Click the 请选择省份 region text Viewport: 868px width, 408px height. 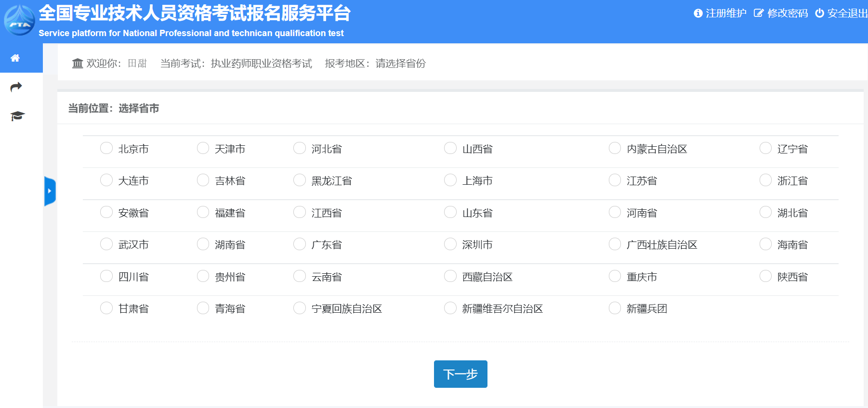click(x=401, y=64)
